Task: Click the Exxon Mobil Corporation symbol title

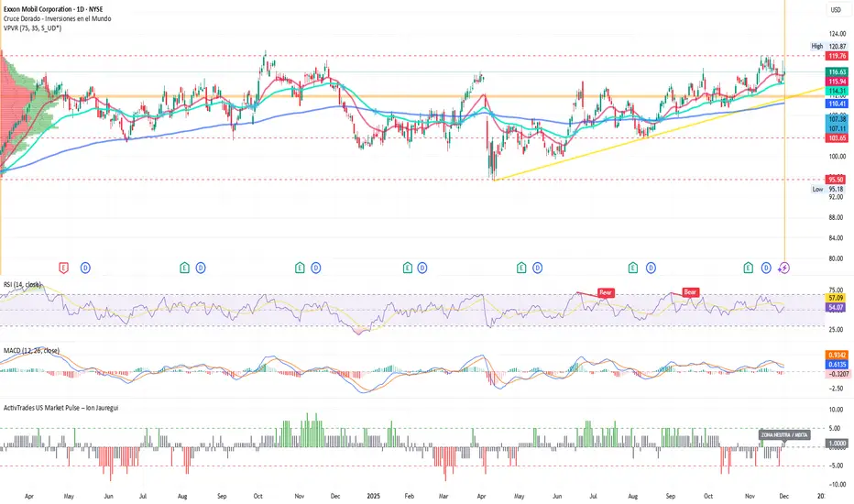Action: [x=53, y=9]
